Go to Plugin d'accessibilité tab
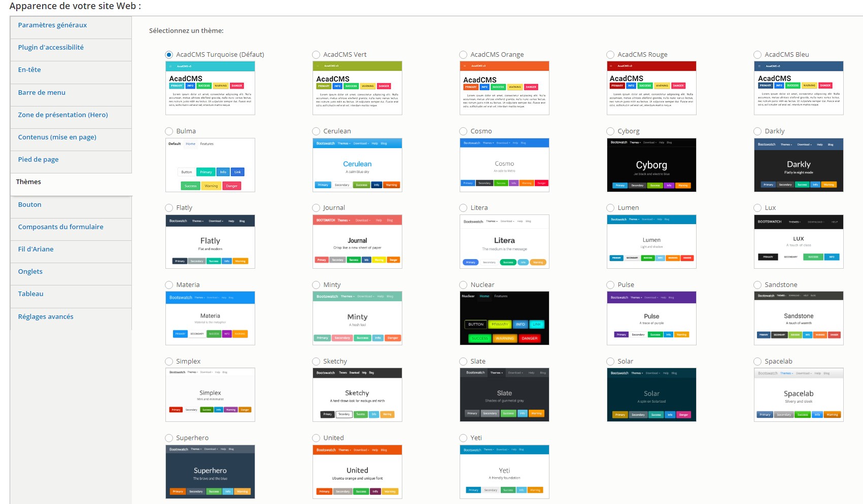Screen dimensions: 863x504 [71, 50]
